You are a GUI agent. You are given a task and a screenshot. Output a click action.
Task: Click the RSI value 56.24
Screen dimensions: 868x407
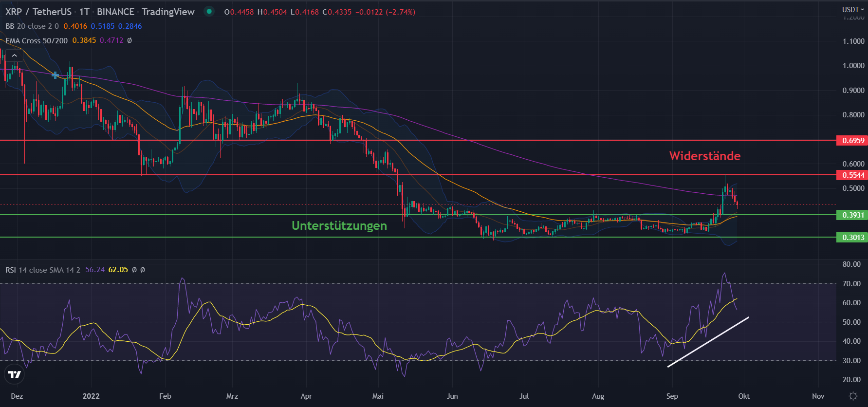[x=95, y=270]
